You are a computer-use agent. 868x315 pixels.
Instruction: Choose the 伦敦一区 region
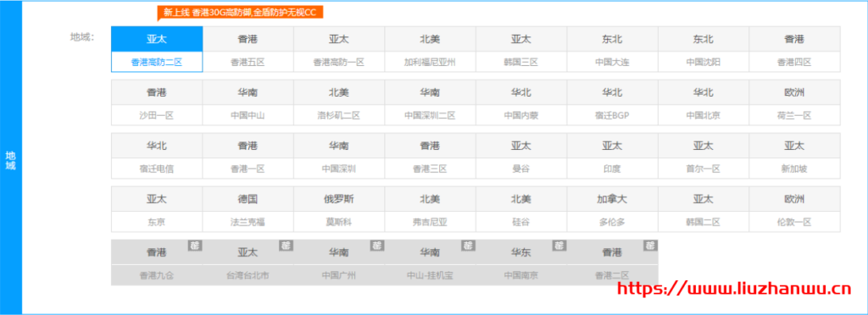(x=794, y=209)
